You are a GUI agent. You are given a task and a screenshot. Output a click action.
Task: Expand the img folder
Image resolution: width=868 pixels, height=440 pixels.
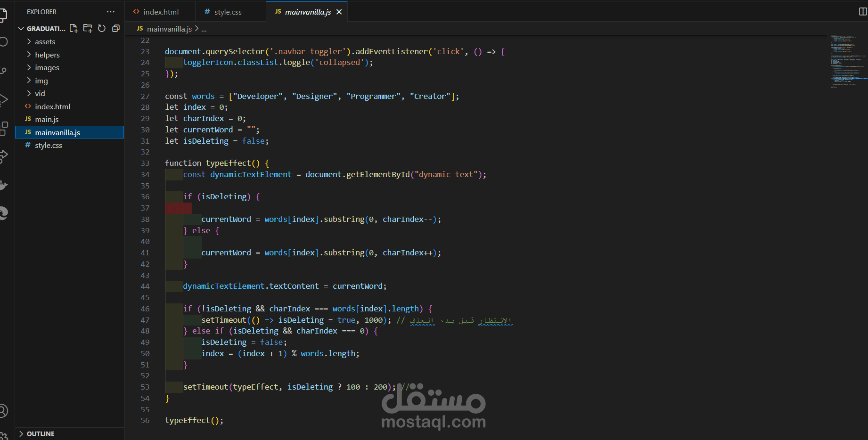click(x=29, y=81)
